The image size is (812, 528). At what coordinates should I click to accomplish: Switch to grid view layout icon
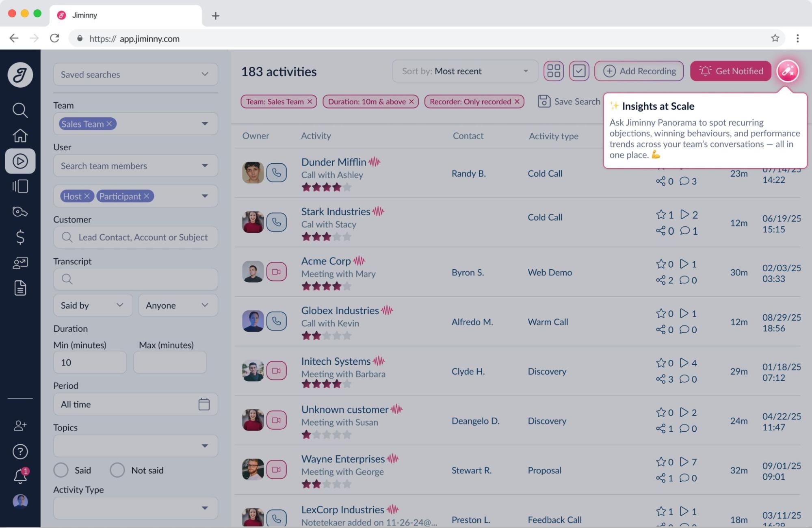click(x=553, y=71)
